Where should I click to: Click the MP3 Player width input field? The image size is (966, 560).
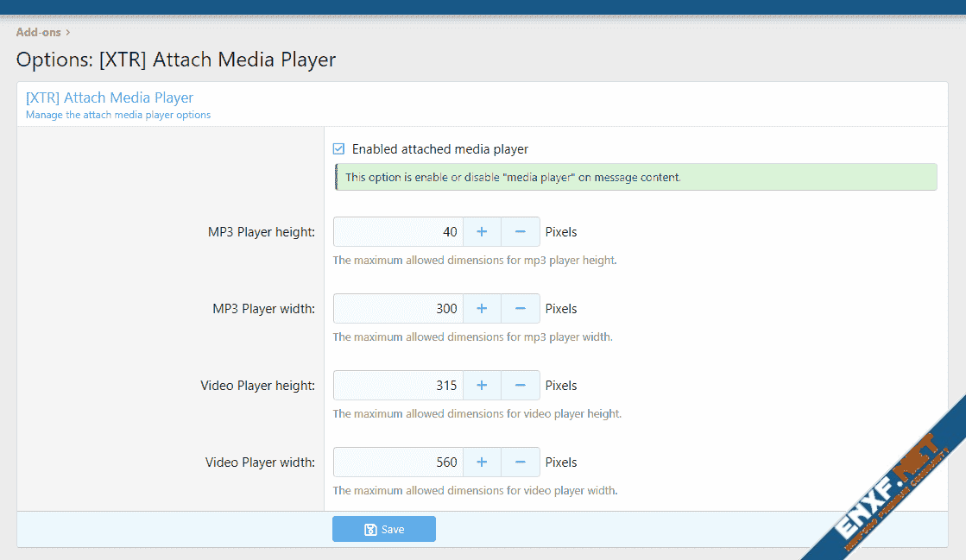[398, 309]
